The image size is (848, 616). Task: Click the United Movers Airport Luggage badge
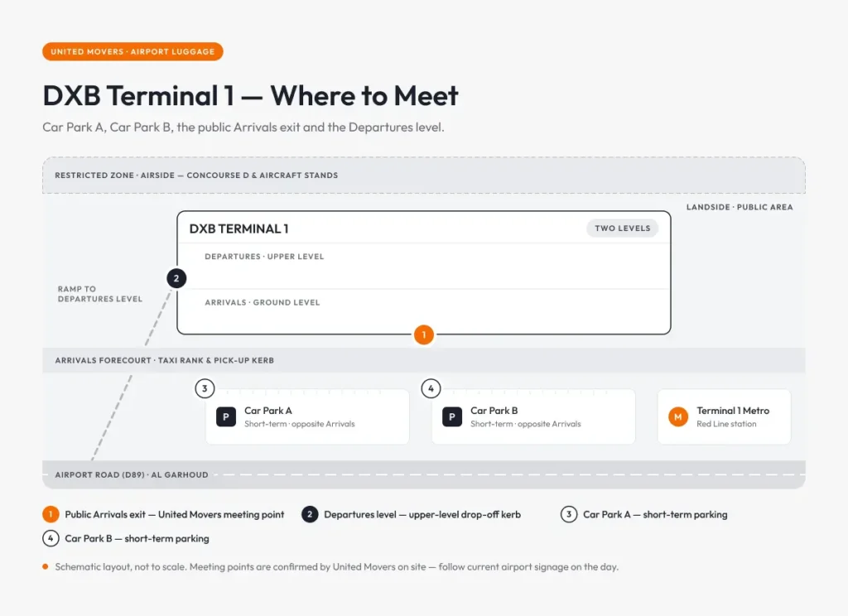tap(132, 51)
